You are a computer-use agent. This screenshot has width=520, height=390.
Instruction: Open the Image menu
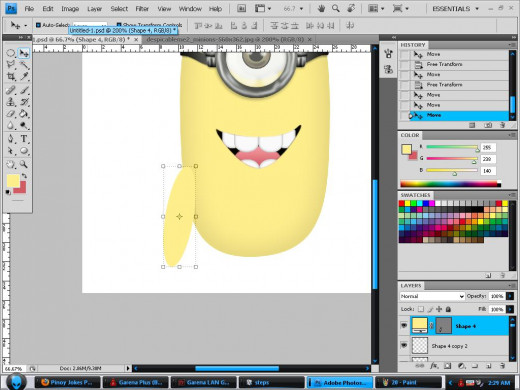[70, 9]
